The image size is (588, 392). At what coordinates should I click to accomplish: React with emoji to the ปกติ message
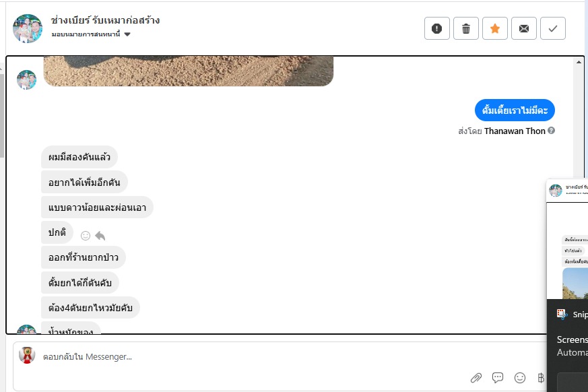[86, 236]
